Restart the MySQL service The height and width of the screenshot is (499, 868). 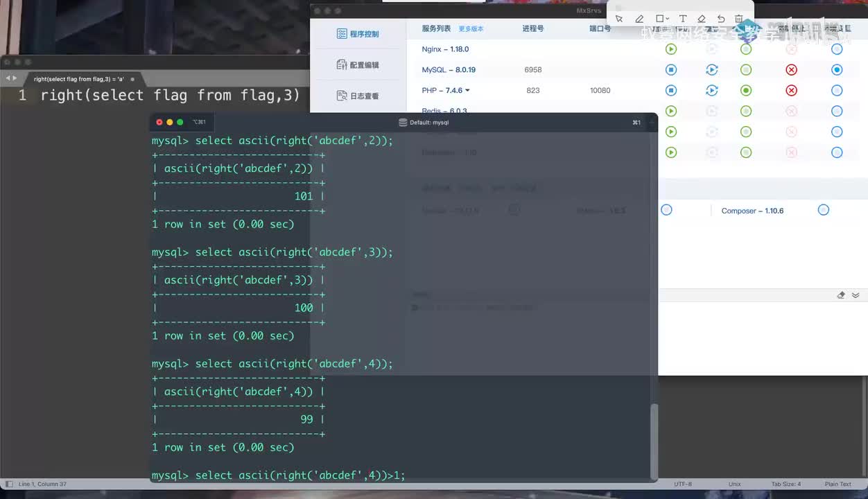click(x=711, y=70)
